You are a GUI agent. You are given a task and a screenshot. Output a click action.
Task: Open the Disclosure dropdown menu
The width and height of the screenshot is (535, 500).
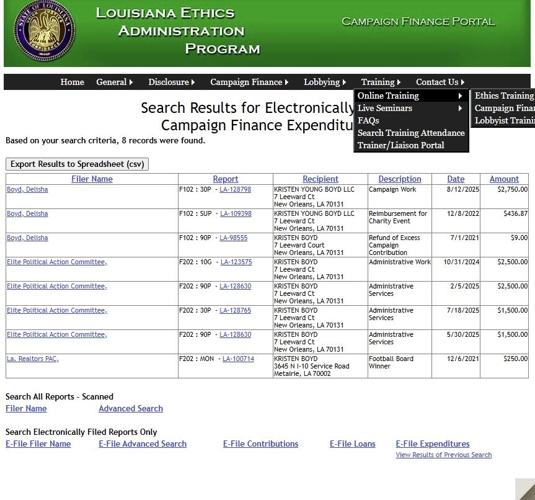click(172, 82)
